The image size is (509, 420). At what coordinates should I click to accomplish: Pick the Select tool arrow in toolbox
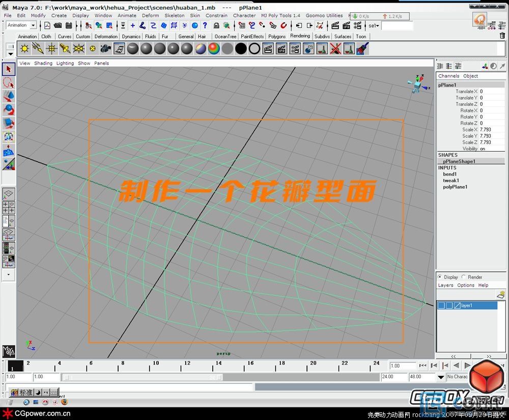[x=9, y=69]
